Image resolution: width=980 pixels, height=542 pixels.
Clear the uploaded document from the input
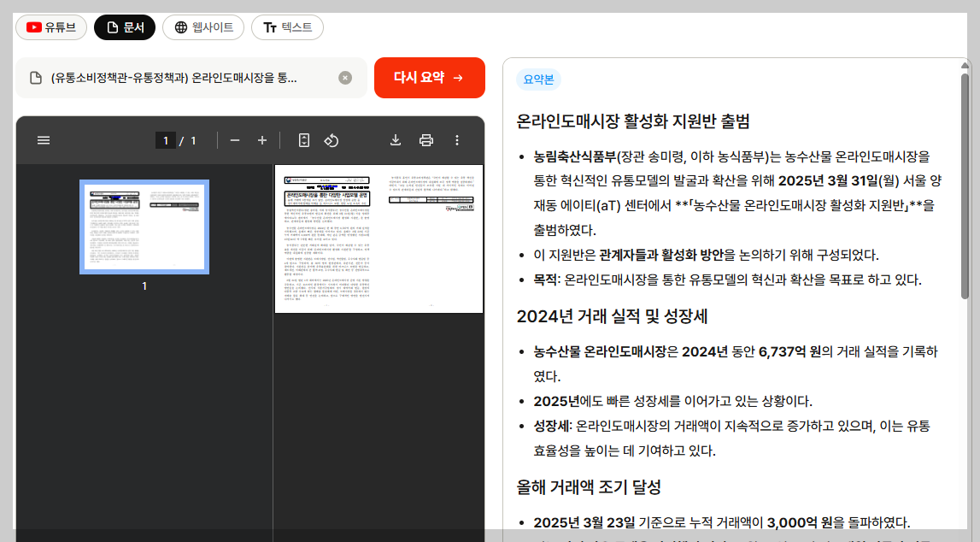point(344,77)
